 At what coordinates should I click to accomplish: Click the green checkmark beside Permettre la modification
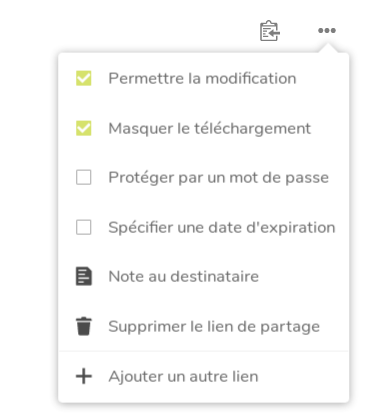(84, 78)
